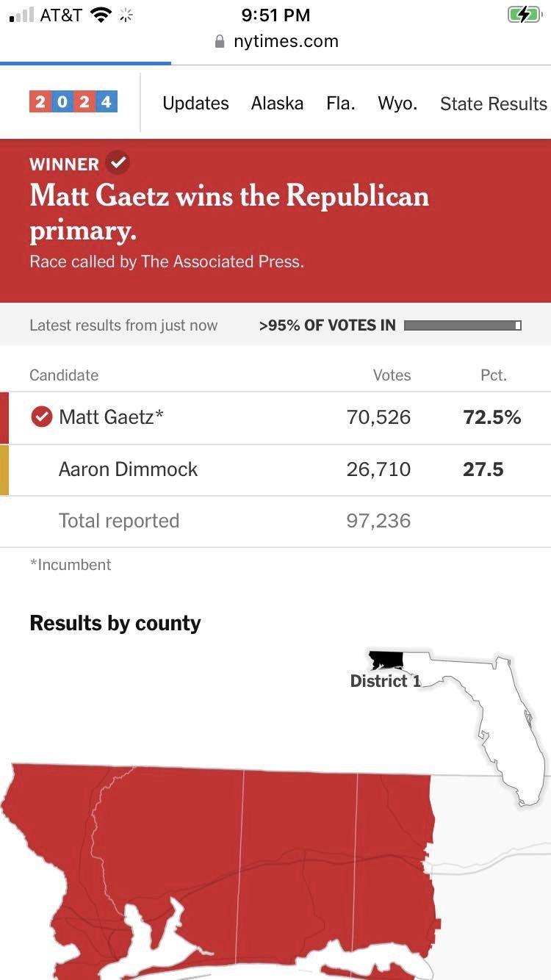Switch to the Alaska results tab

[x=277, y=104]
